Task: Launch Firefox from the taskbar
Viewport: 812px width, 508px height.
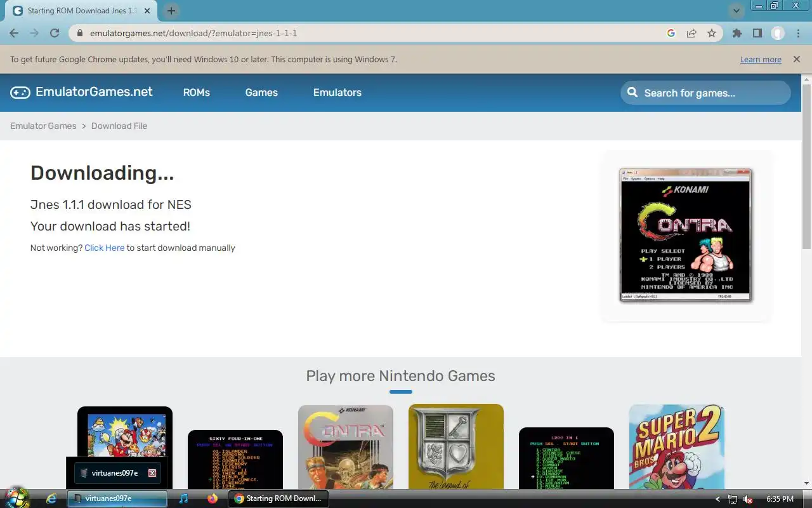Action: pos(212,498)
